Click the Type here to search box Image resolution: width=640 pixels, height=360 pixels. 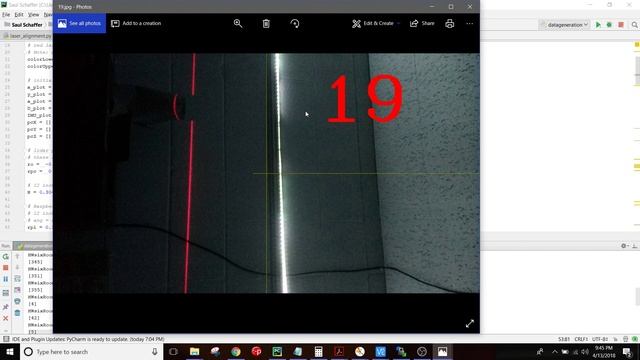pyautogui.click(x=91, y=352)
